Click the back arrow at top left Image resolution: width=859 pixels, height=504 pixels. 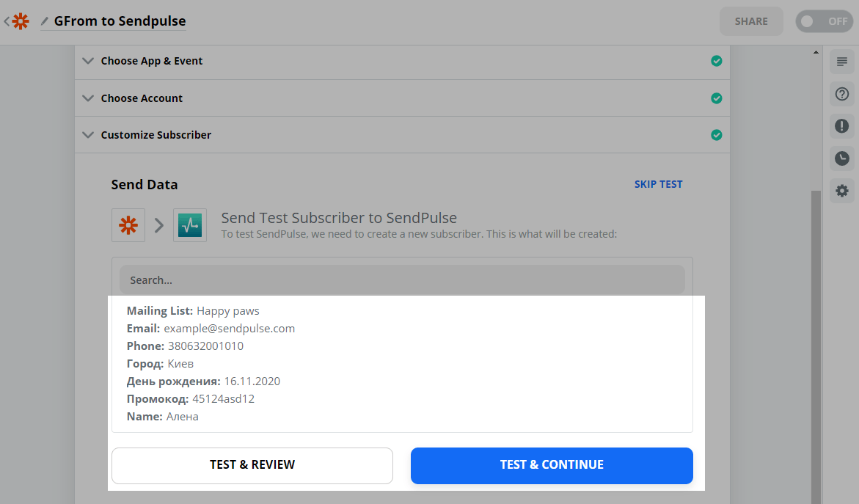point(7,21)
